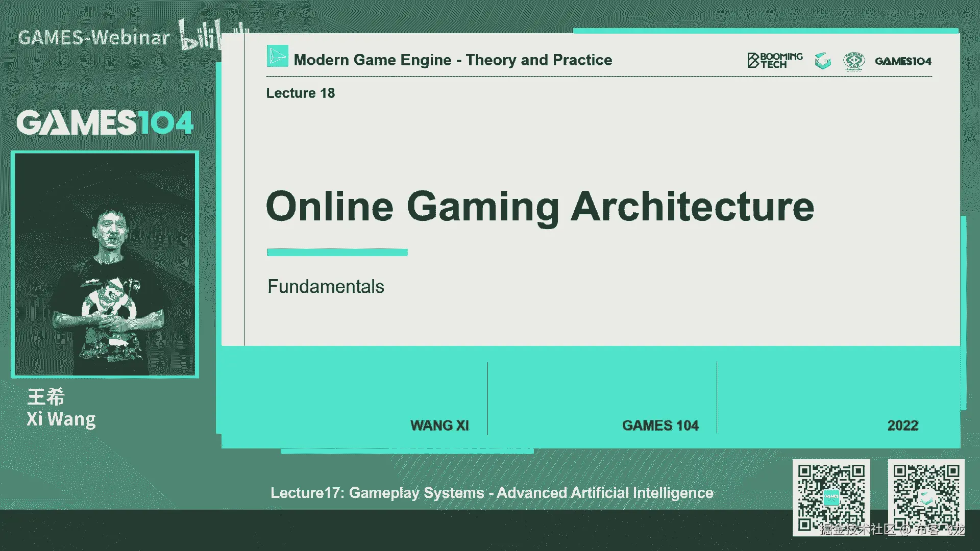Click the GAMES 104 footer label
980x551 pixels.
tap(659, 425)
